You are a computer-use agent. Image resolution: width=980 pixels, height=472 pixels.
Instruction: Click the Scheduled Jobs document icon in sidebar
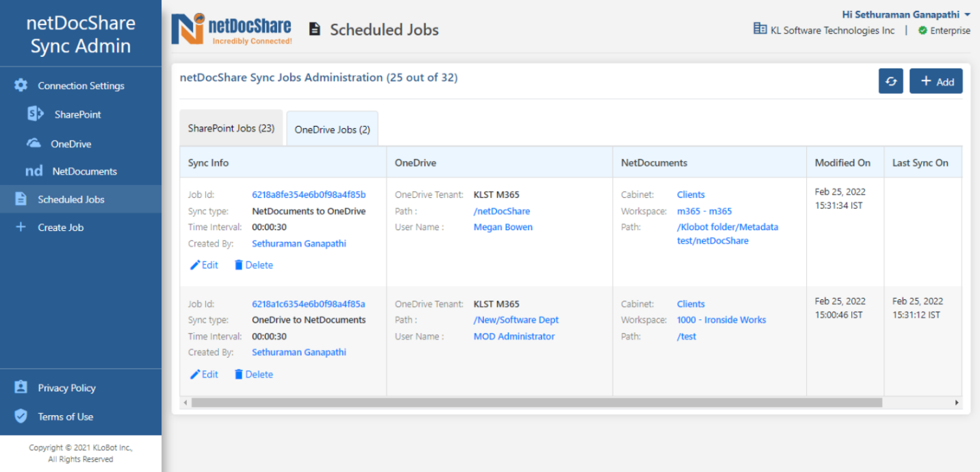[x=21, y=199]
